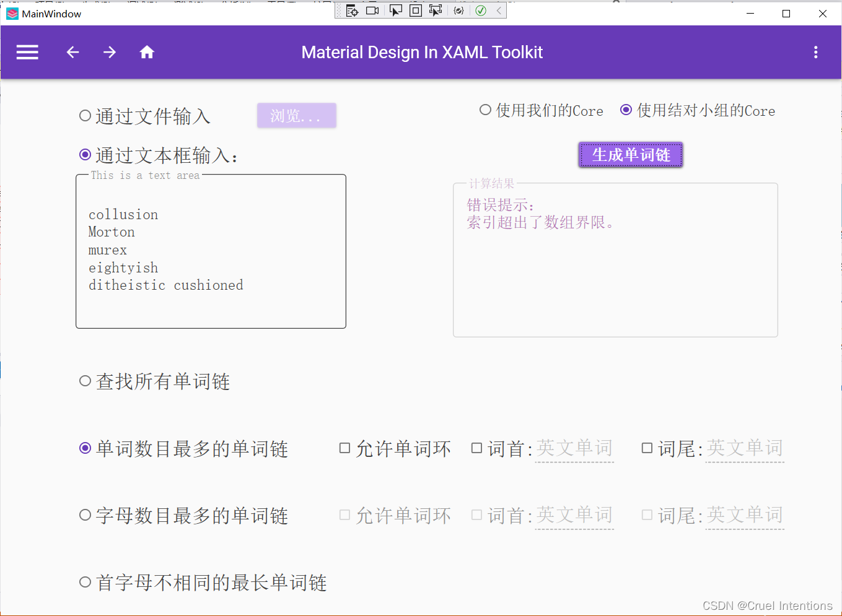Click the forward arrow in the toolbar

(110, 52)
